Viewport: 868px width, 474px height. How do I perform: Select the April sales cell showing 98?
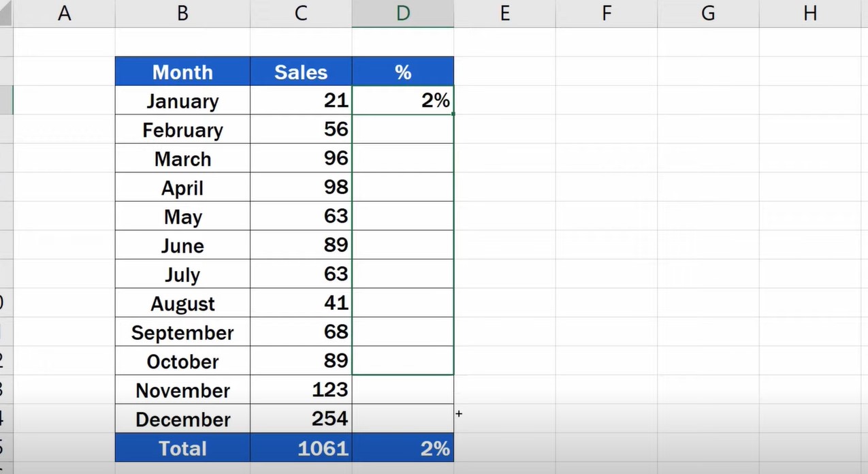pyautogui.click(x=301, y=187)
